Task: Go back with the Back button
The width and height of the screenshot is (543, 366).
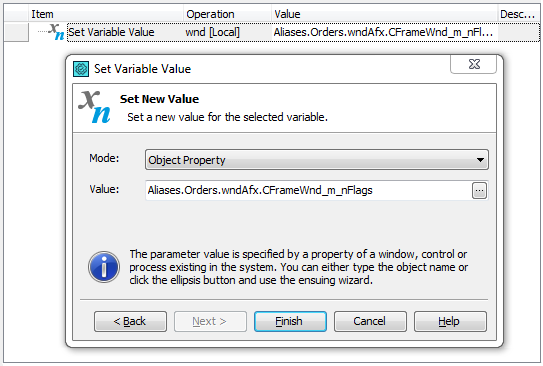Action: pos(130,322)
